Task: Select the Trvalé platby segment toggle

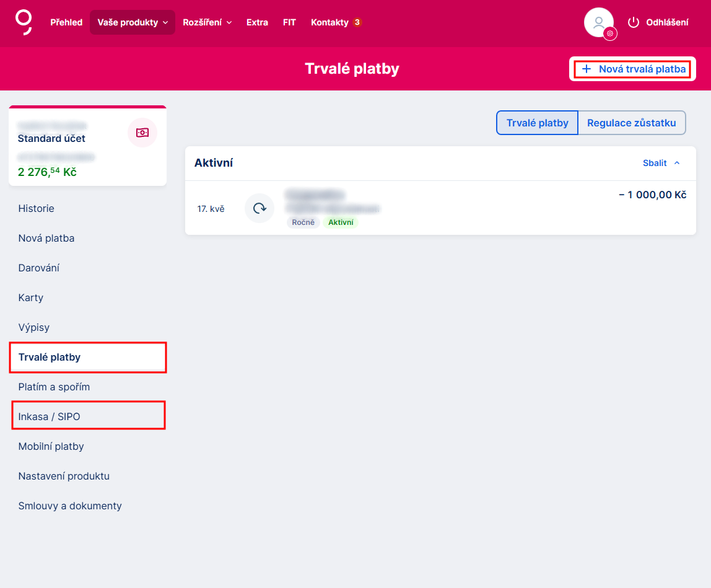Action: [536, 123]
